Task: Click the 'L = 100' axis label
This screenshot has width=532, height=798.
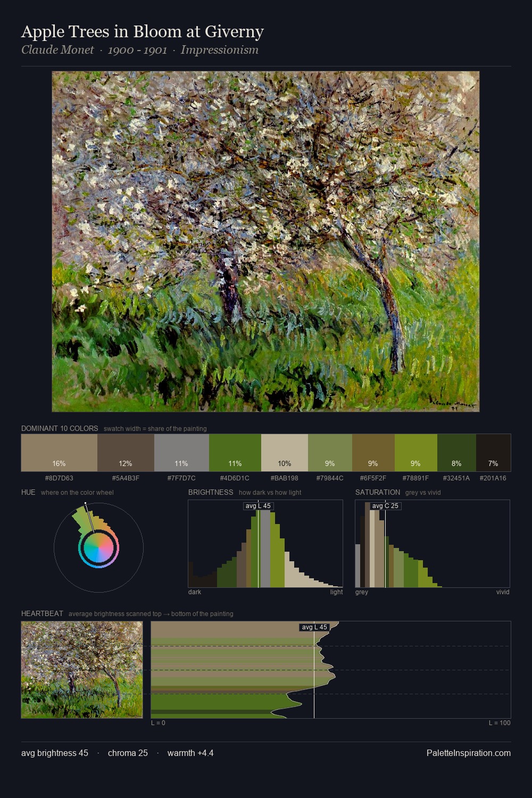Action: pos(500,722)
